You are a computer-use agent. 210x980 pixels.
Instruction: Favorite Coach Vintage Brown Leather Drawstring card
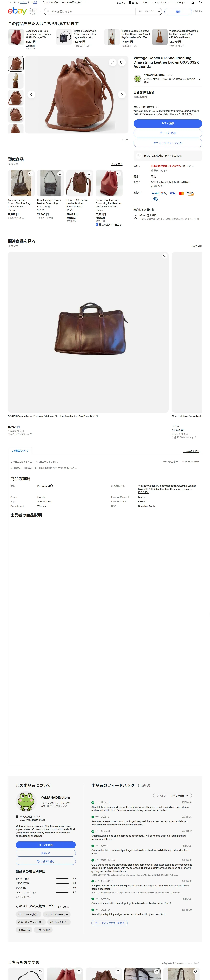(60, 174)
